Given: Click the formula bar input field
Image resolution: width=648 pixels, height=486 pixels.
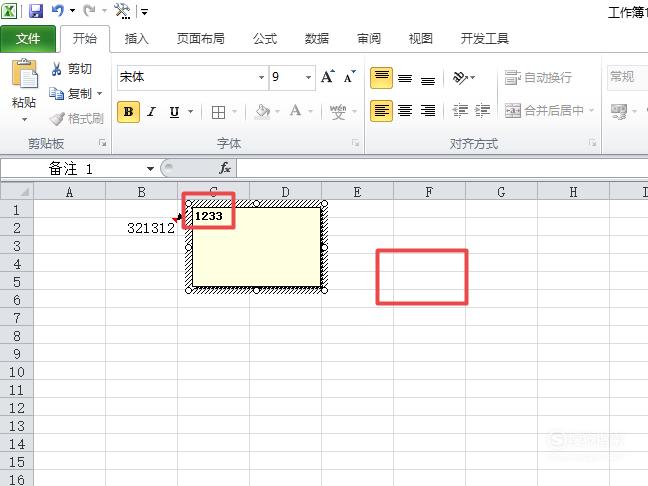Looking at the screenshot, I should tap(443, 168).
